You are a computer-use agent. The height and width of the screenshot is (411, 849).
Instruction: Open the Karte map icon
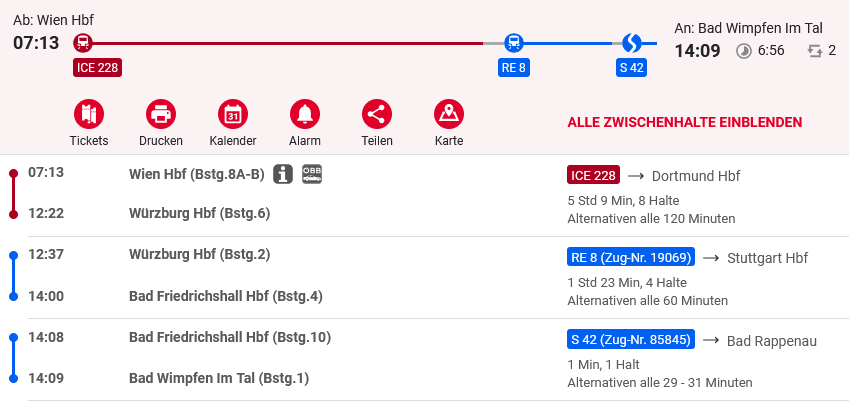pos(449,114)
